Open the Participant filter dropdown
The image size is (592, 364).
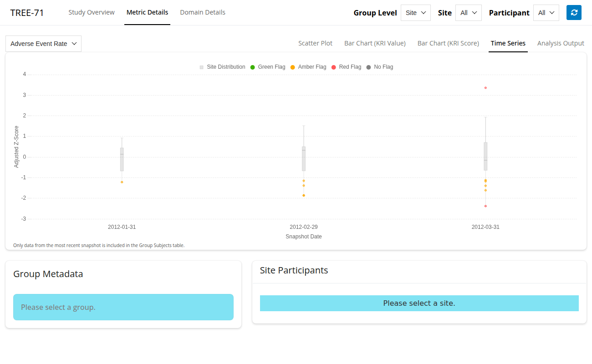click(x=546, y=13)
